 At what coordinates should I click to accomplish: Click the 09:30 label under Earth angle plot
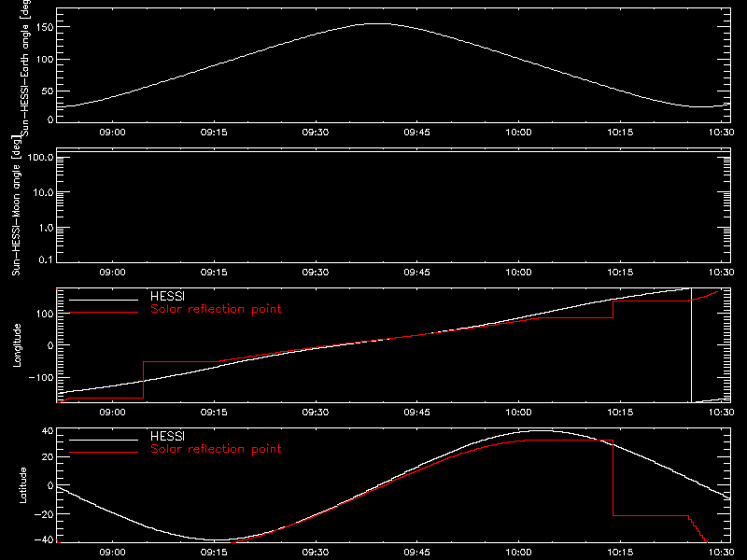[x=316, y=133]
